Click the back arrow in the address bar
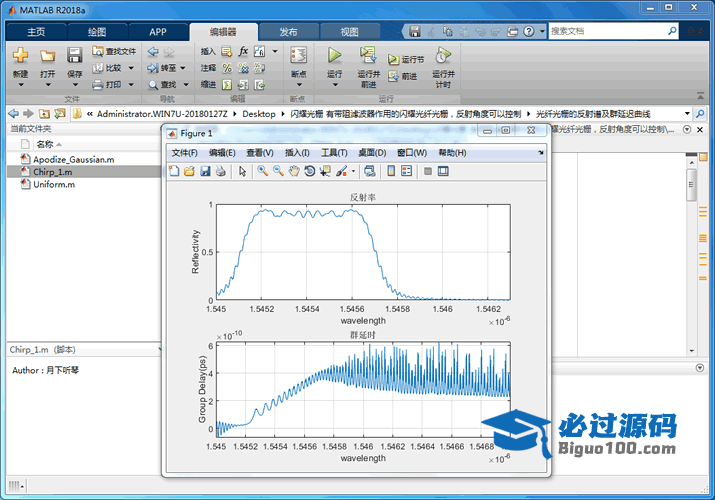Image resolution: width=715 pixels, height=500 pixels. (x=14, y=113)
